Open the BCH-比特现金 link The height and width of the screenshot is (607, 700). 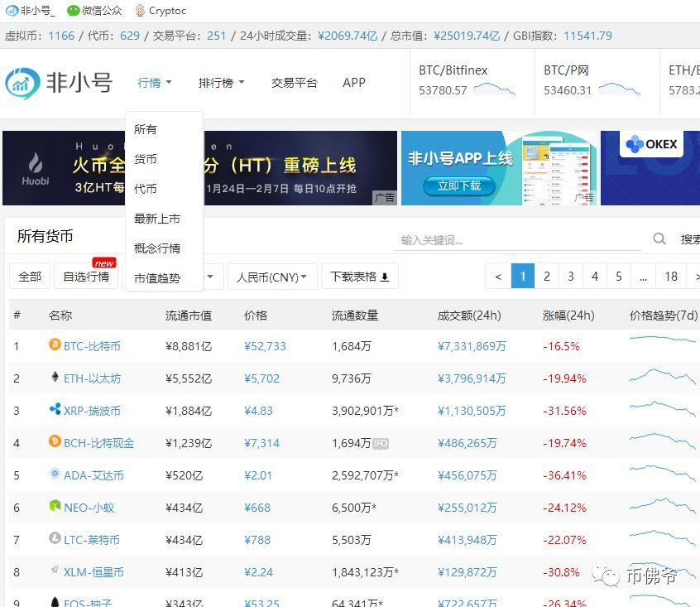98,443
